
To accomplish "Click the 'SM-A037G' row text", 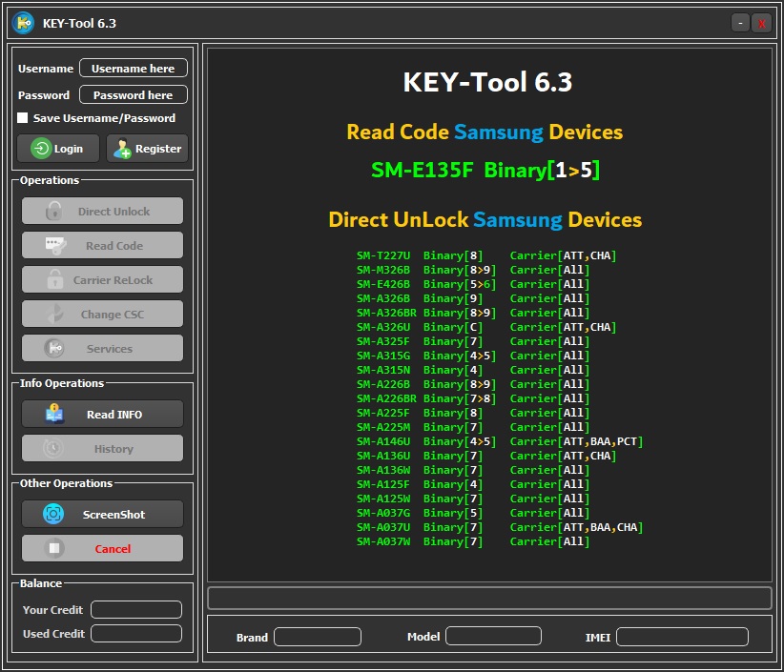I will pyautogui.click(x=383, y=513).
